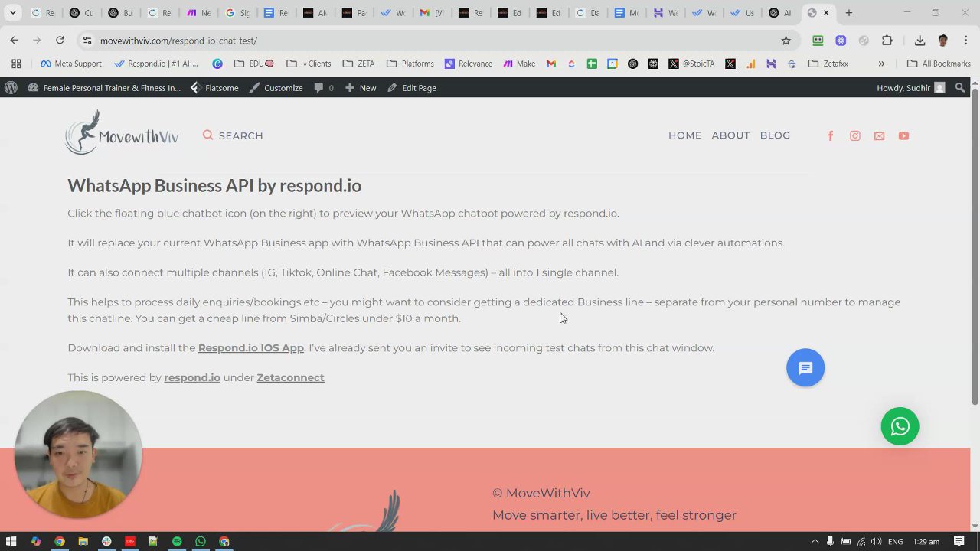Viewport: 980px width, 551px height.
Task: Open the Chrome apps grid shortcut
Action: (x=16, y=64)
